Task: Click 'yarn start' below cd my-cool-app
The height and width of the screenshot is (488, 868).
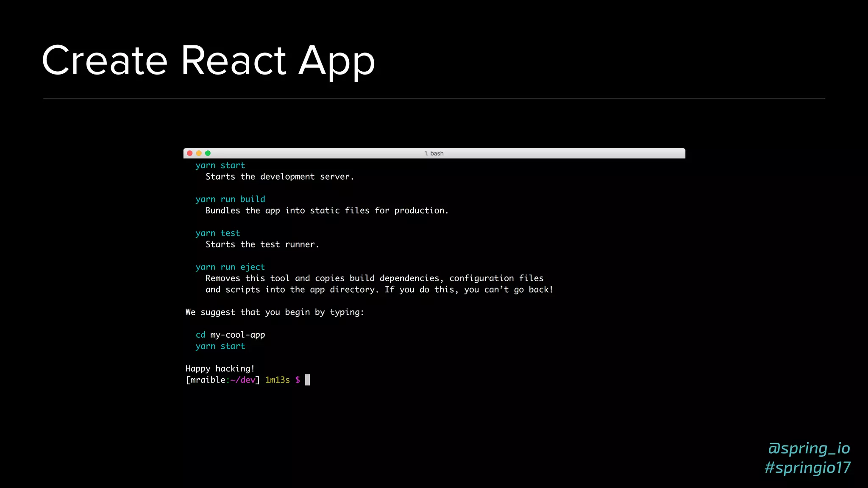Action: pos(220,346)
